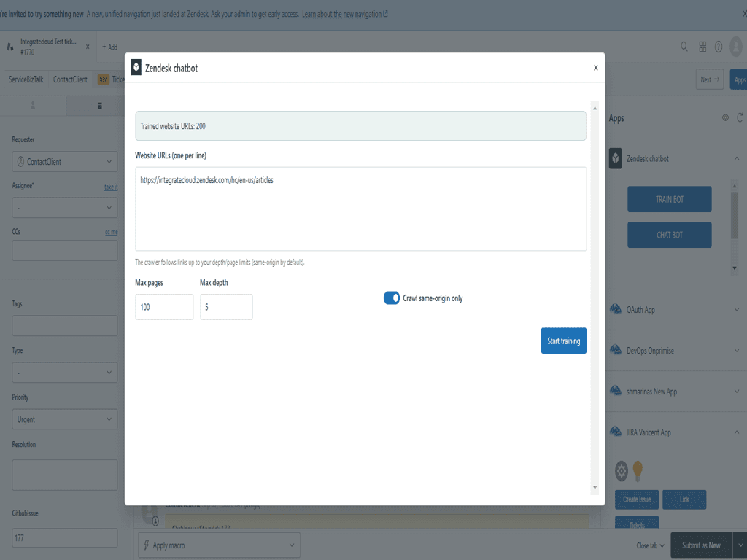
Task: Click the JIRA app lightbulb icon
Action: (638, 470)
